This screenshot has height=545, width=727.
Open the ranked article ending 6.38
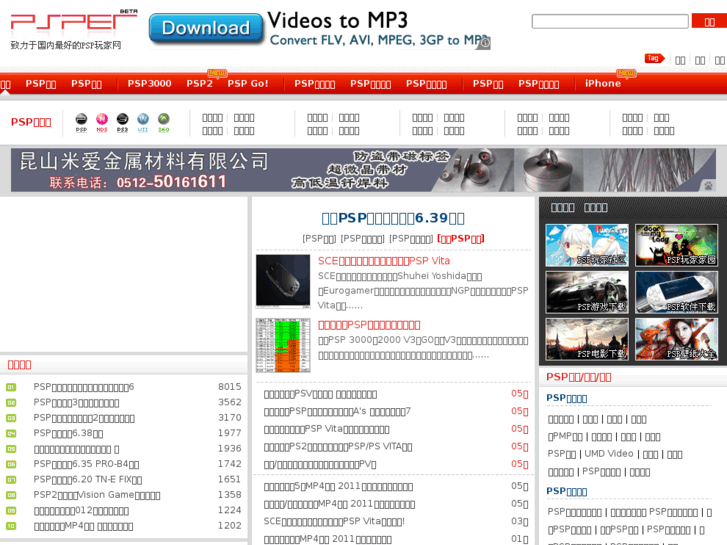(x=68, y=433)
